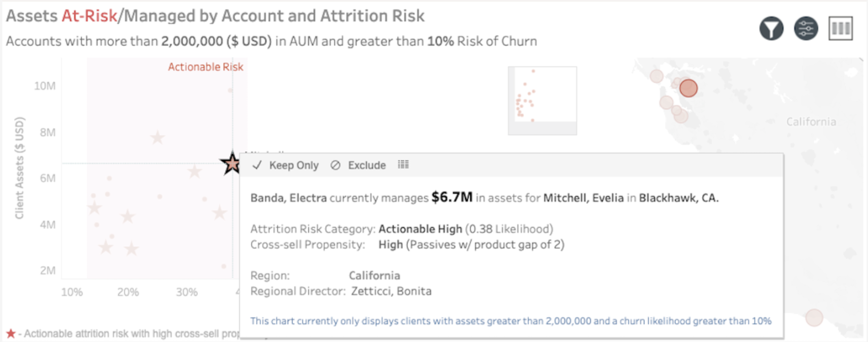The height and width of the screenshot is (342, 868).
Task: Click the red star legend icon
Action: point(10,334)
